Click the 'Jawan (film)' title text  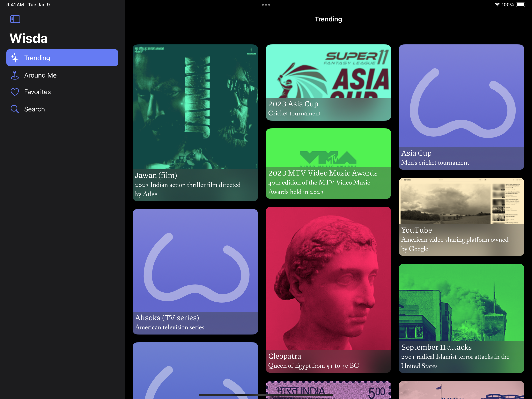coord(156,175)
